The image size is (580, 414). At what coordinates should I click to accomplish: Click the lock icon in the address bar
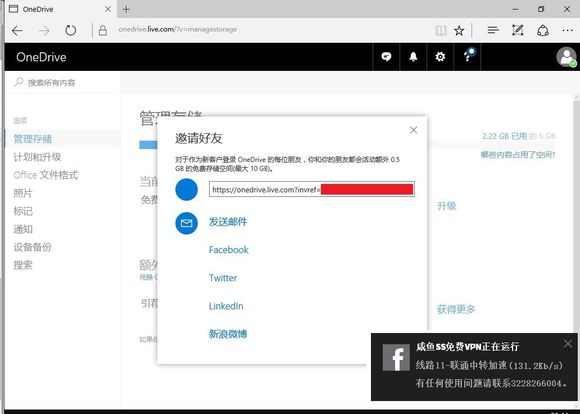[103, 30]
